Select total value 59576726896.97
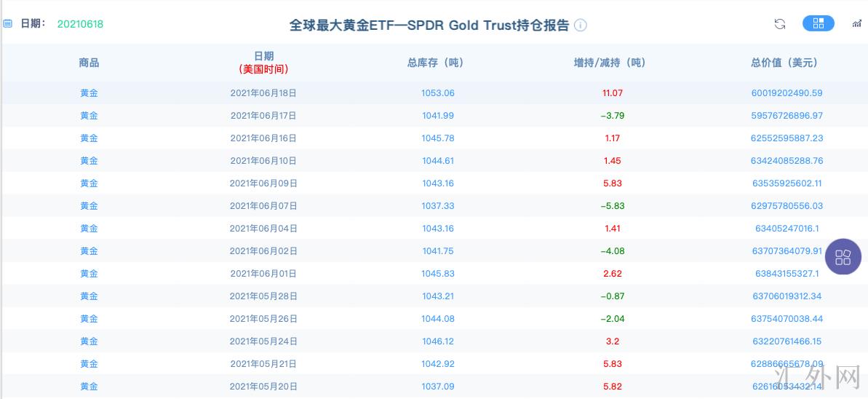868x399 pixels. point(787,116)
